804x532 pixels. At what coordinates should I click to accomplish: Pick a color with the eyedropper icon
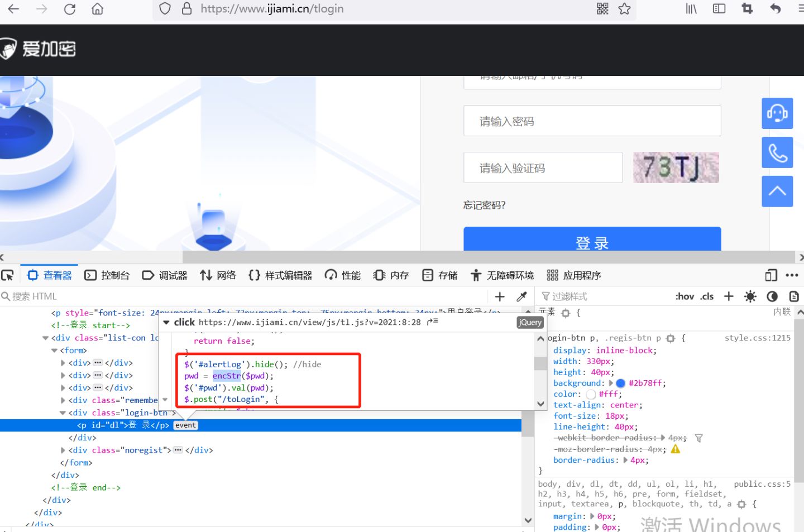click(522, 297)
